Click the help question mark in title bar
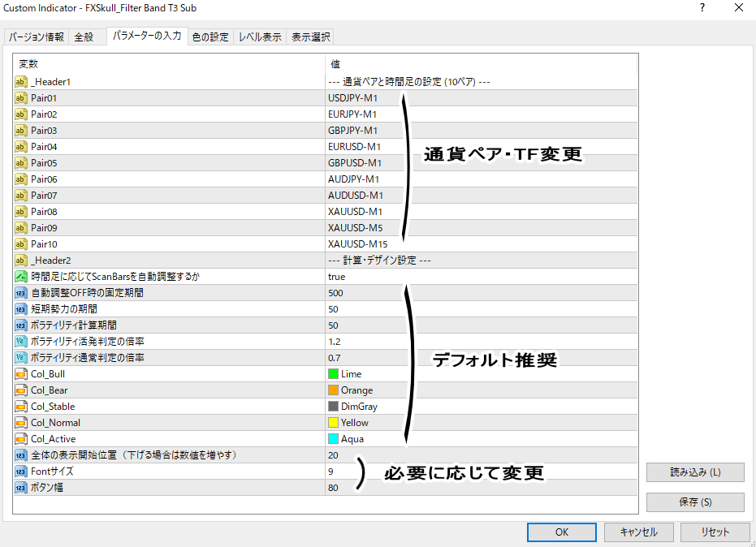This screenshot has height=547, width=756. tap(701, 8)
